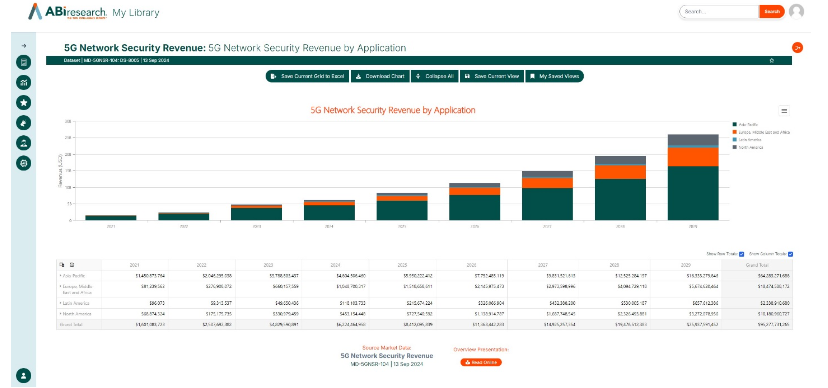
Task: Click the 2025 column header
Action: 403,265
